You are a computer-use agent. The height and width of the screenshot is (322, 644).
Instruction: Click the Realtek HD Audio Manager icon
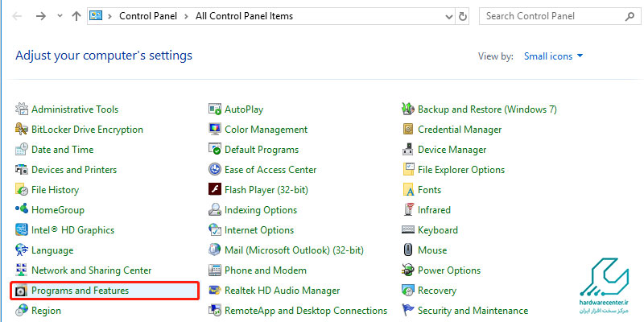(215, 291)
